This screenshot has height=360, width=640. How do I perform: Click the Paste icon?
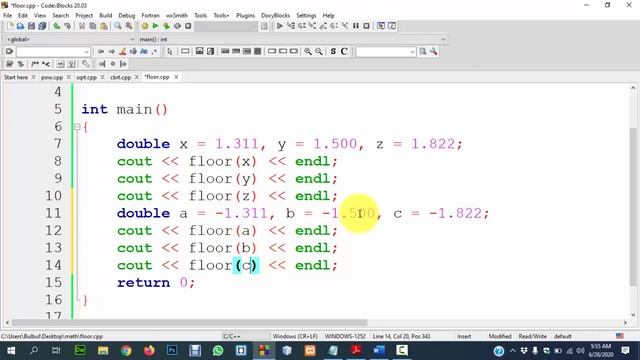(x=104, y=26)
